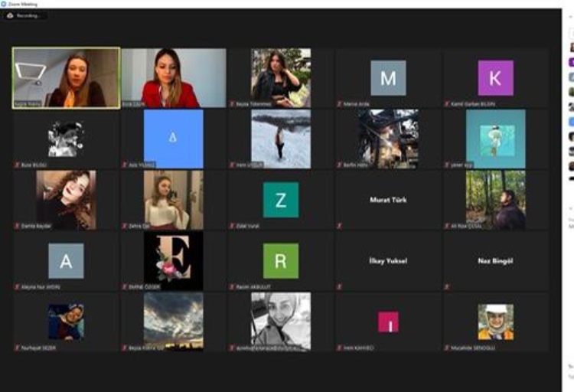
Task: Select the gray-blue A avatar tile
Action: click(66, 261)
